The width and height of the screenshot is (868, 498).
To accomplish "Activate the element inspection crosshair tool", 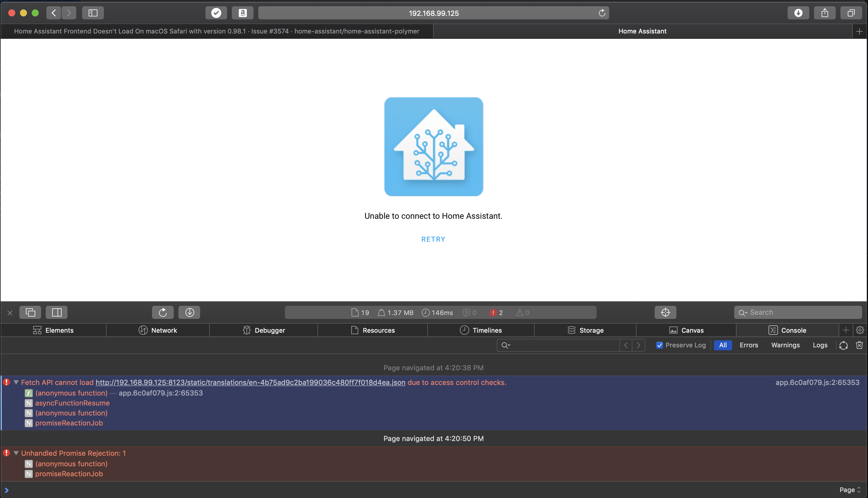I will pyautogui.click(x=665, y=312).
